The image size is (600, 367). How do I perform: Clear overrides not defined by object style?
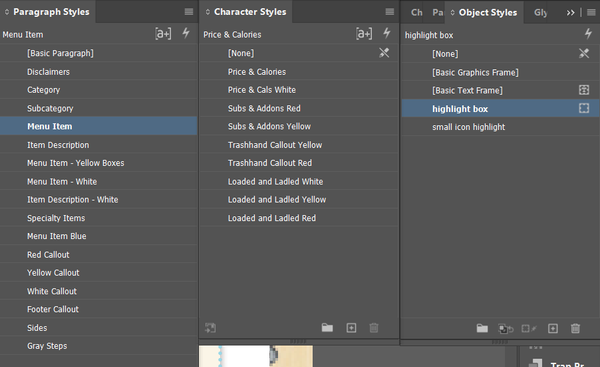click(506, 328)
